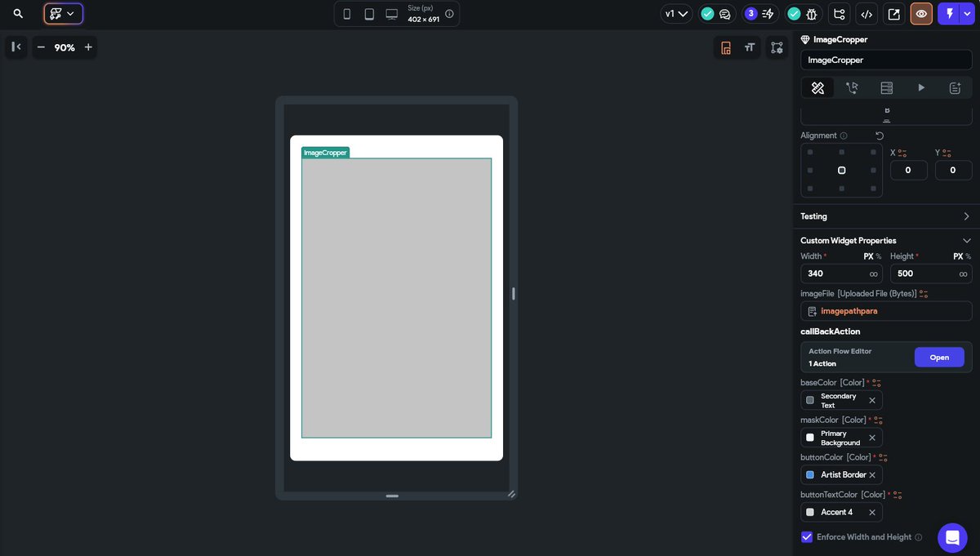Select PX unit for Width
Image resolution: width=980 pixels, height=556 pixels.
click(868, 256)
